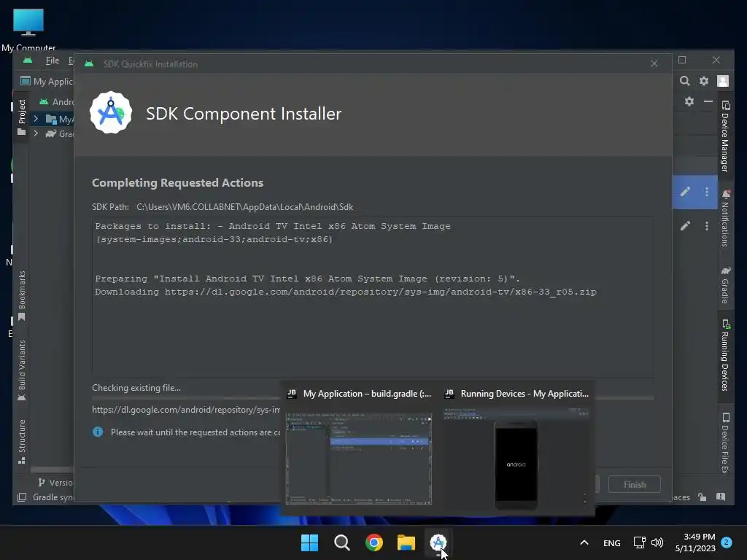Show hidden system tray icons
Viewport: 747px width, 560px height.
click(x=584, y=542)
